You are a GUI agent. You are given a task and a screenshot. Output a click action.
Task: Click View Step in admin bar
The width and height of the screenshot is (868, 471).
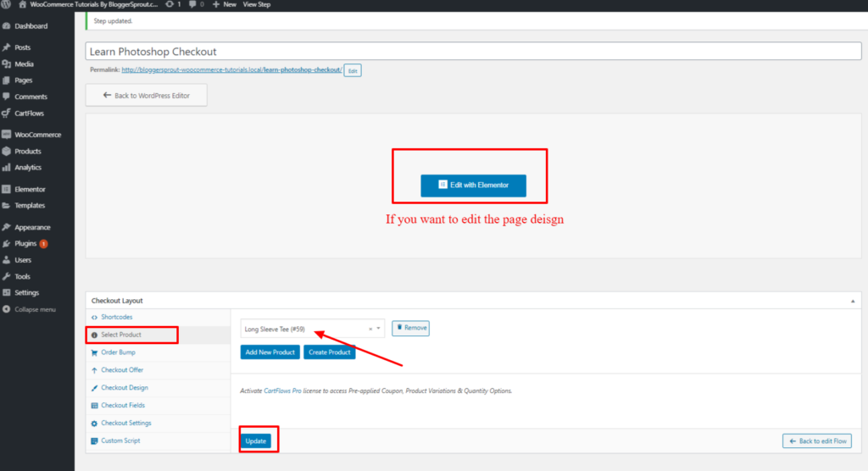(x=257, y=4)
